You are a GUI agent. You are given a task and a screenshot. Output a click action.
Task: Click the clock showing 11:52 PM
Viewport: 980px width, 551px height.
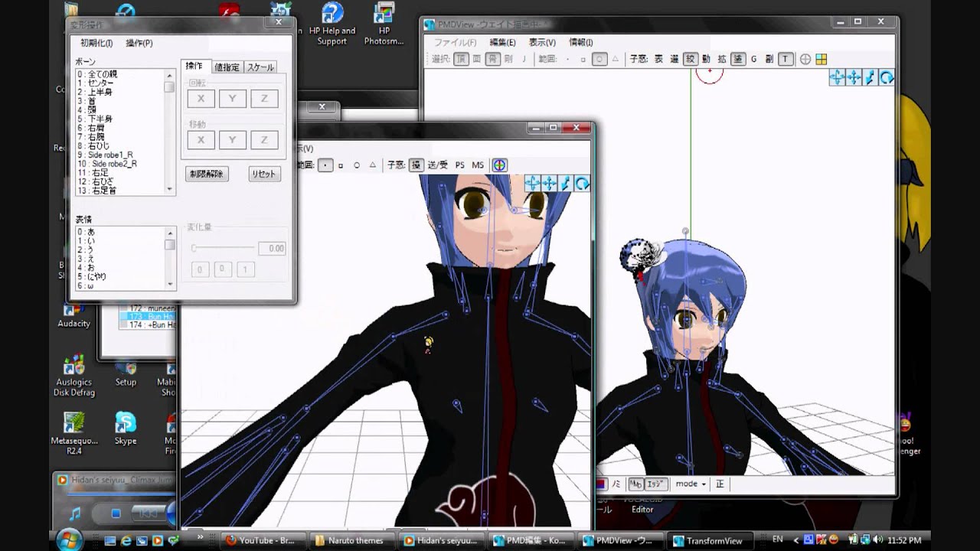tap(903, 540)
